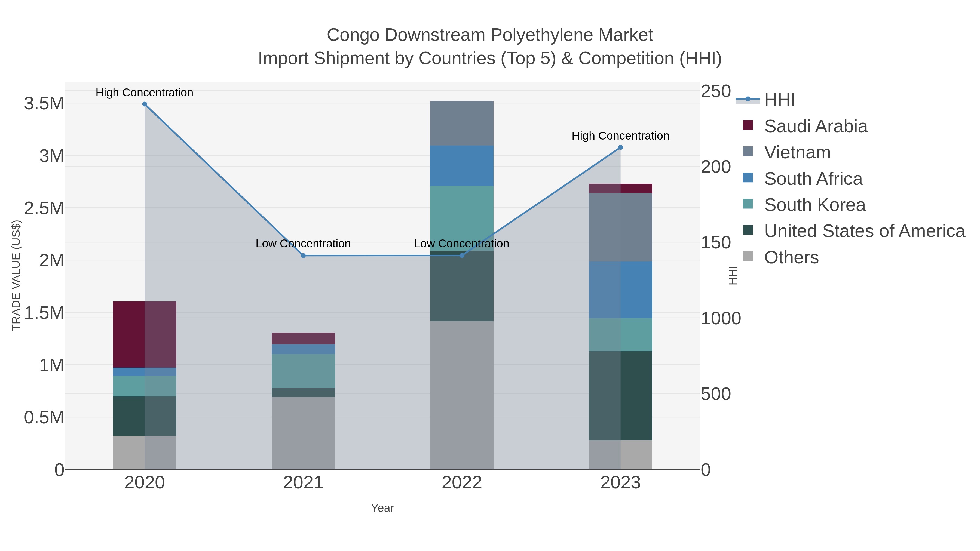
Task: Click the 2021 South Korea bar segment
Action: point(303,371)
